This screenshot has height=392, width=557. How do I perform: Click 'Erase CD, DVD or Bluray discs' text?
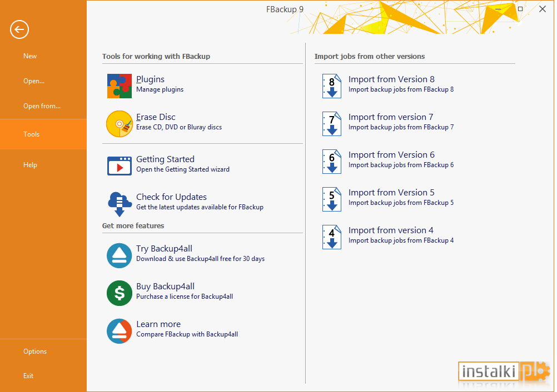coord(179,127)
